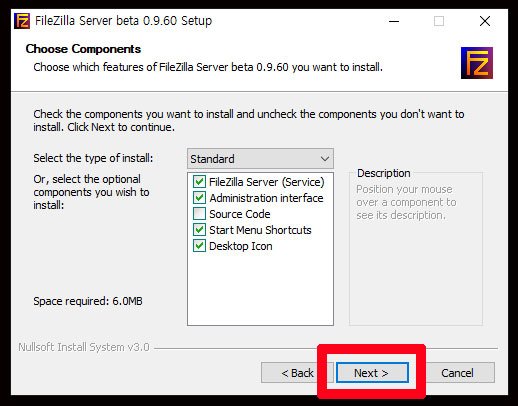Uncheck Administration interface checkbox

point(199,198)
